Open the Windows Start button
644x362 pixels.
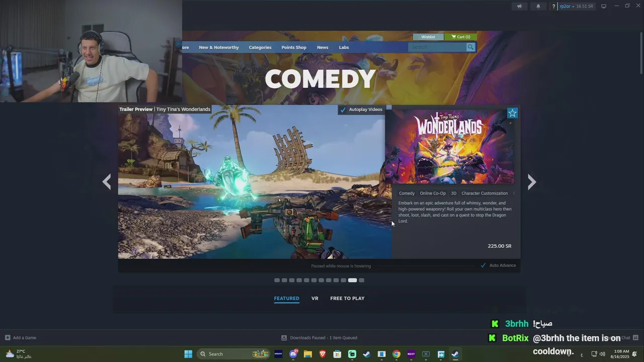(188, 354)
